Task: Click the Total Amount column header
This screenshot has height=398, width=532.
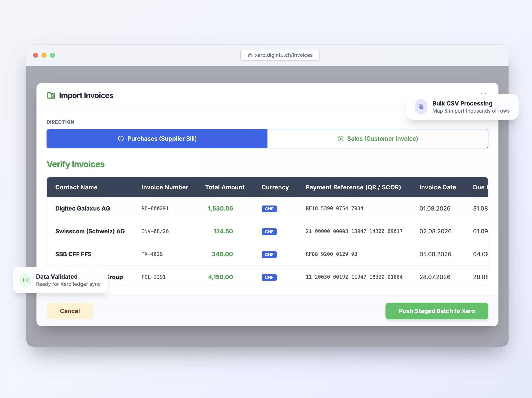Action: point(225,187)
